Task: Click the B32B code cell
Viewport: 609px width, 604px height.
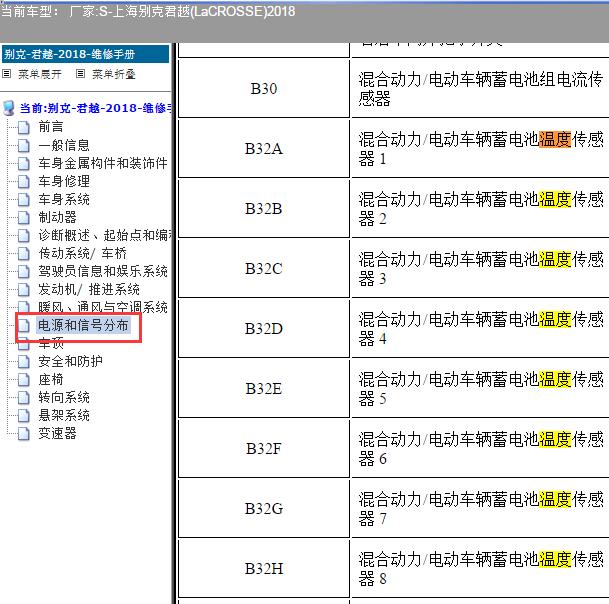Action: (264, 209)
